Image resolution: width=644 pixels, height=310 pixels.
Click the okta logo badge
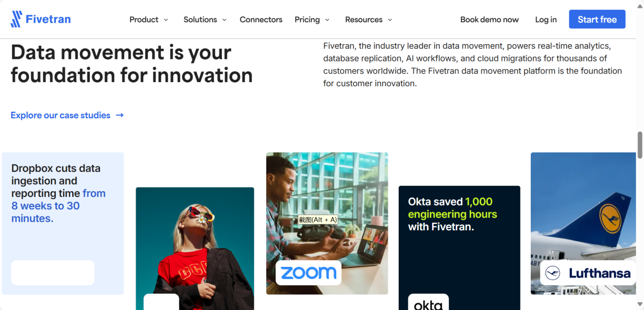(428, 302)
